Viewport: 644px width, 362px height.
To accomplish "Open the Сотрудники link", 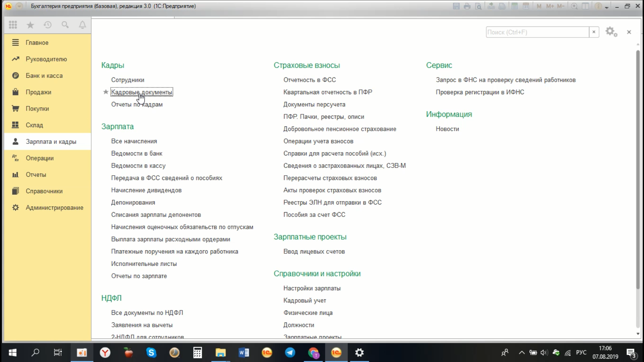I will click(x=127, y=80).
